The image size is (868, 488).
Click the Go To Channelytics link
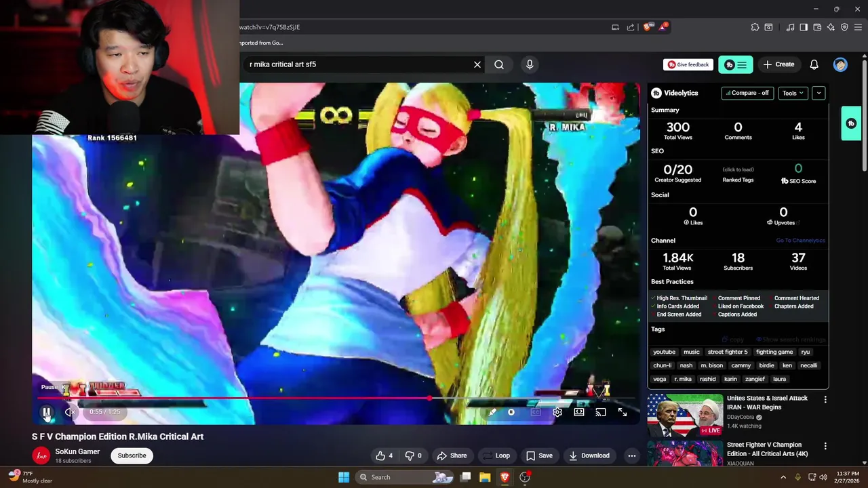click(800, 241)
